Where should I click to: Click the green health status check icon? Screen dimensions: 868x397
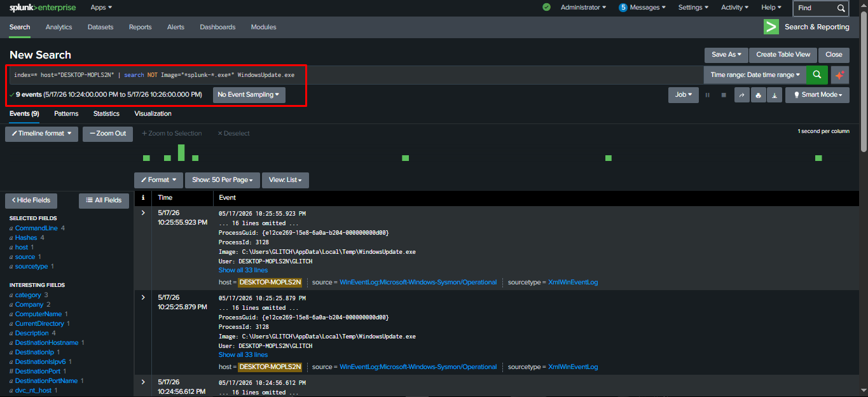click(546, 8)
